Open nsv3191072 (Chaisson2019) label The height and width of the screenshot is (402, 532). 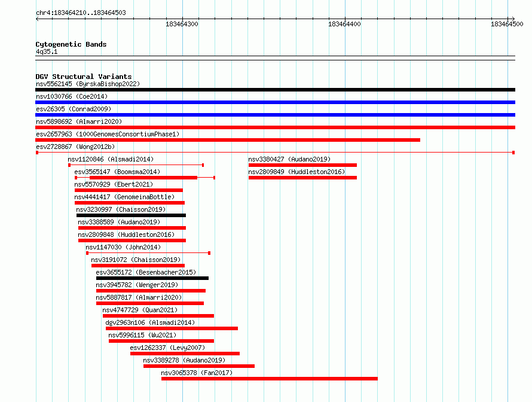pos(136,260)
